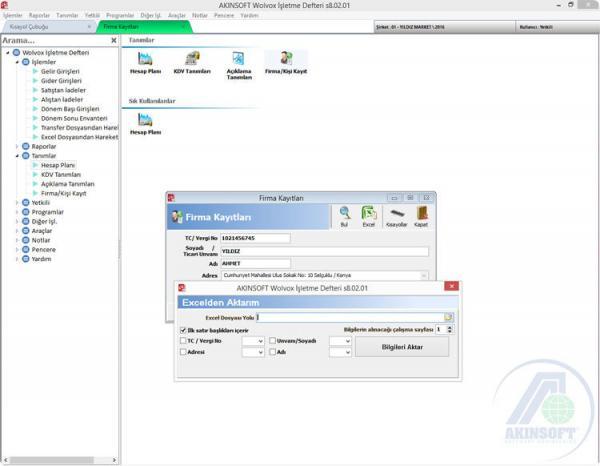Click the Arama search box in sidebar
Image resolution: width=600 pixels, height=466 pixels.
point(55,40)
